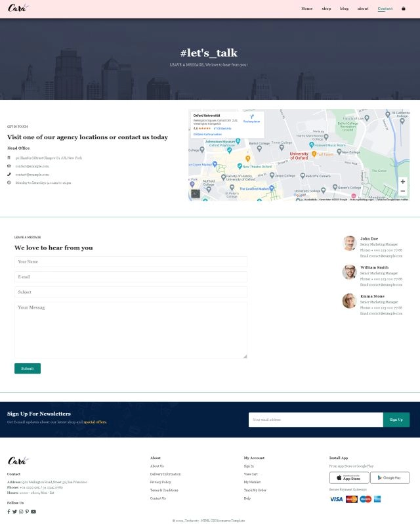Image resolution: width=420 pixels, height=524 pixels.
Task: Click the Facebook icon in footer
Action: (9, 512)
